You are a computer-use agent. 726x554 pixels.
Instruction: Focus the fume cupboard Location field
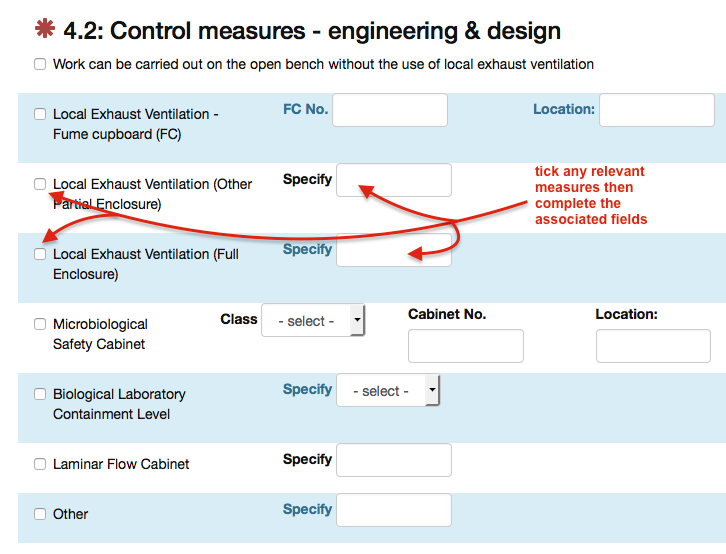pos(656,110)
